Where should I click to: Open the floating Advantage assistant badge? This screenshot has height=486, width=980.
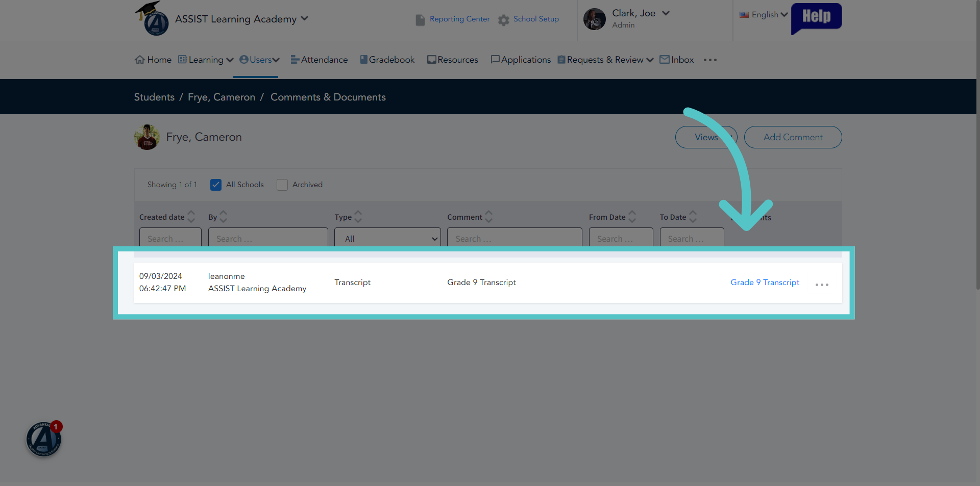[x=44, y=439]
